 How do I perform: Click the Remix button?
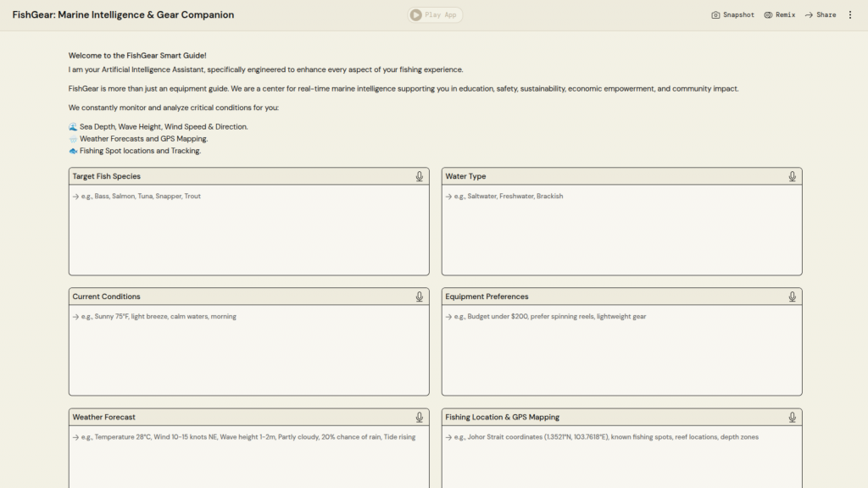click(x=779, y=15)
